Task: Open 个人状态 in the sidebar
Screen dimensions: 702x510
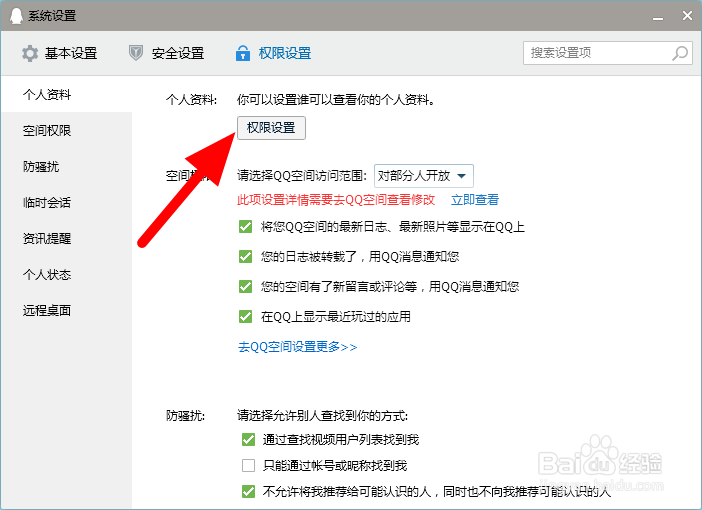Action: pos(66,274)
